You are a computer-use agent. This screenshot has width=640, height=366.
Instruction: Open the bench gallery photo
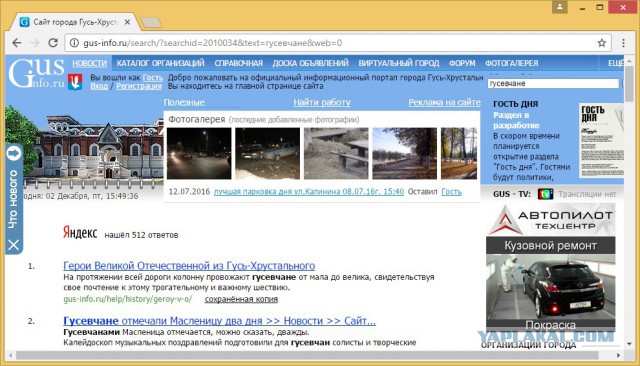pos(336,153)
